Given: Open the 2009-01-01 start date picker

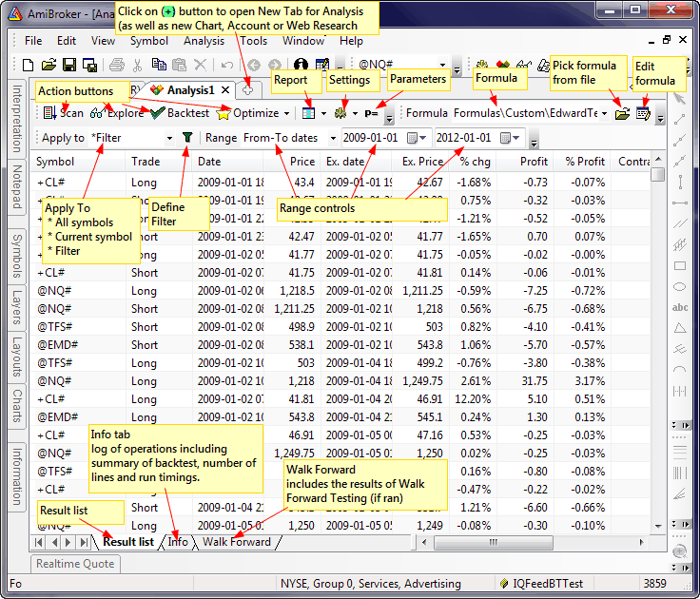Looking at the screenshot, I should [423, 138].
